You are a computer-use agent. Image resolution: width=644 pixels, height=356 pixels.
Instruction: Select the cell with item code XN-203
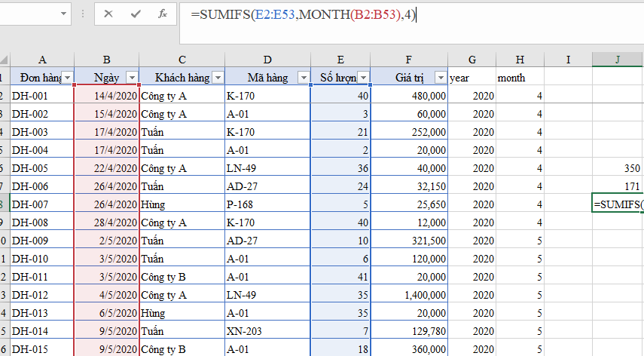[x=267, y=330]
